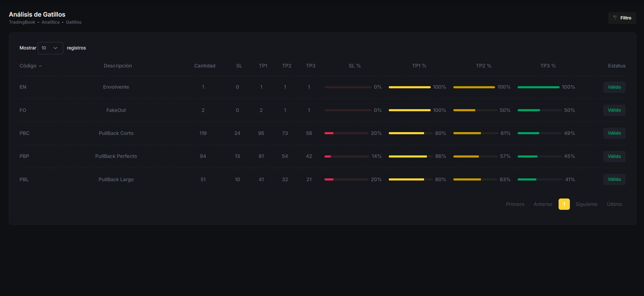Click the Filtro funnel icon
The image size is (644, 296).
tap(615, 18)
